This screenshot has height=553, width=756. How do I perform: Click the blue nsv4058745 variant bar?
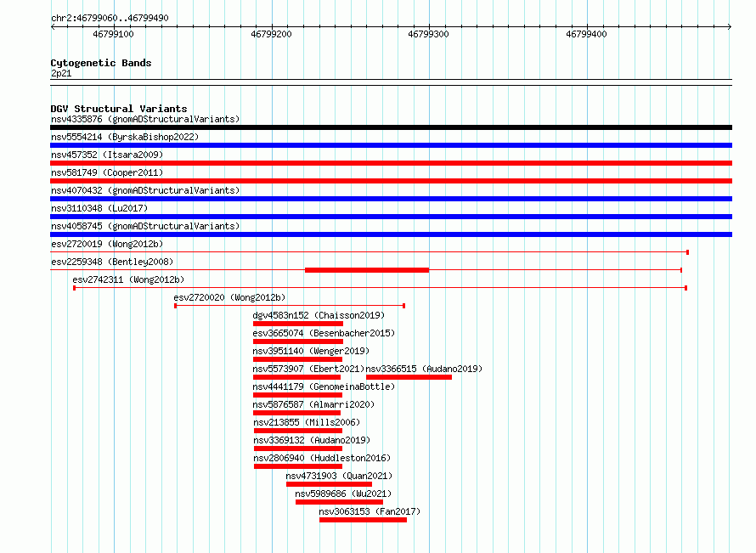click(x=391, y=234)
